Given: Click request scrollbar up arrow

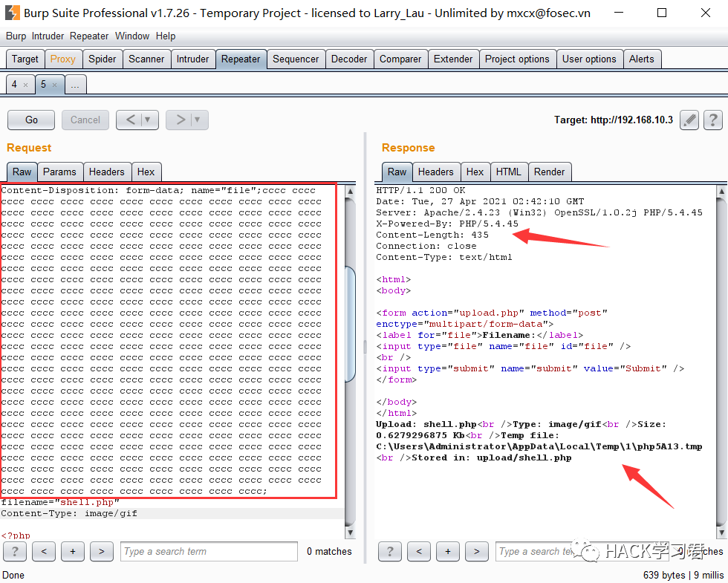Looking at the screenshot, I should click(x=351, y=191).
